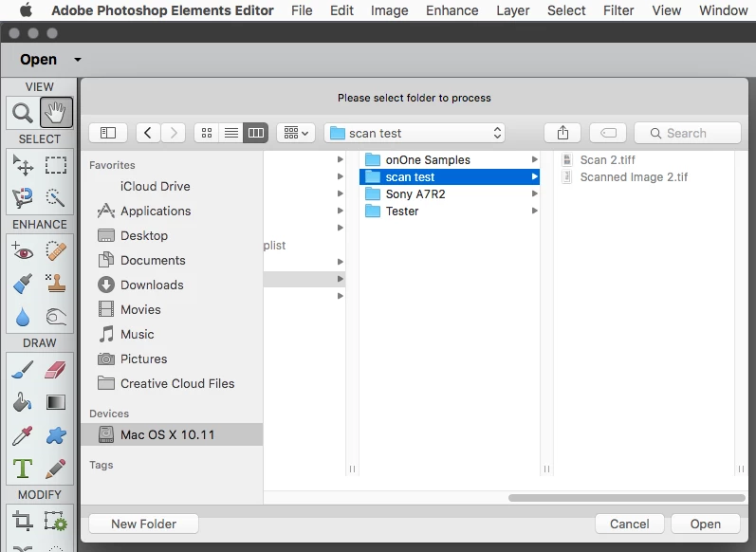Select the Zoom tool

click(x=22, y=112)
